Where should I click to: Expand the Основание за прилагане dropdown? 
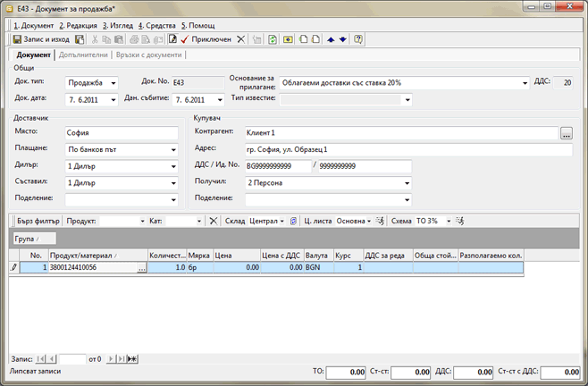525,83
